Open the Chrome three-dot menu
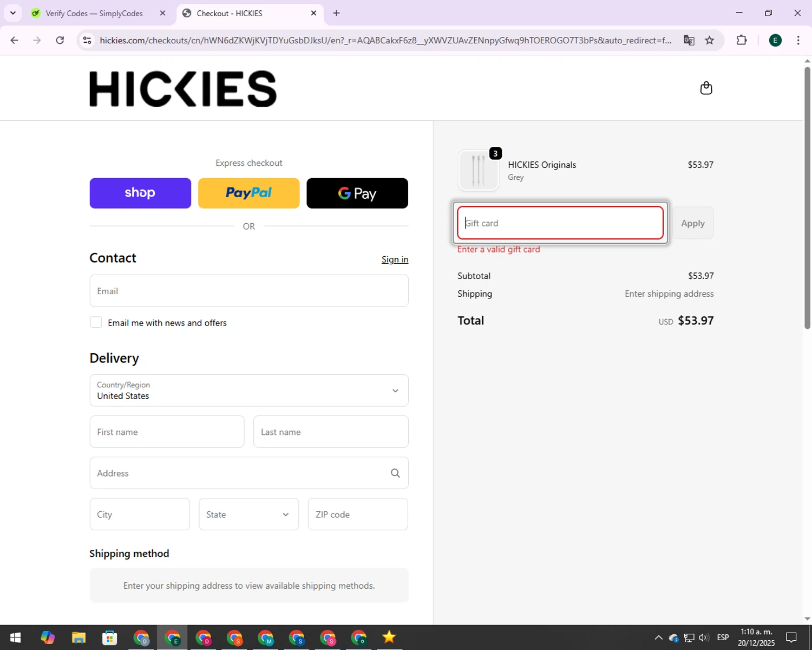This screenshot has height=650, width=812. (x=798, y=41)
